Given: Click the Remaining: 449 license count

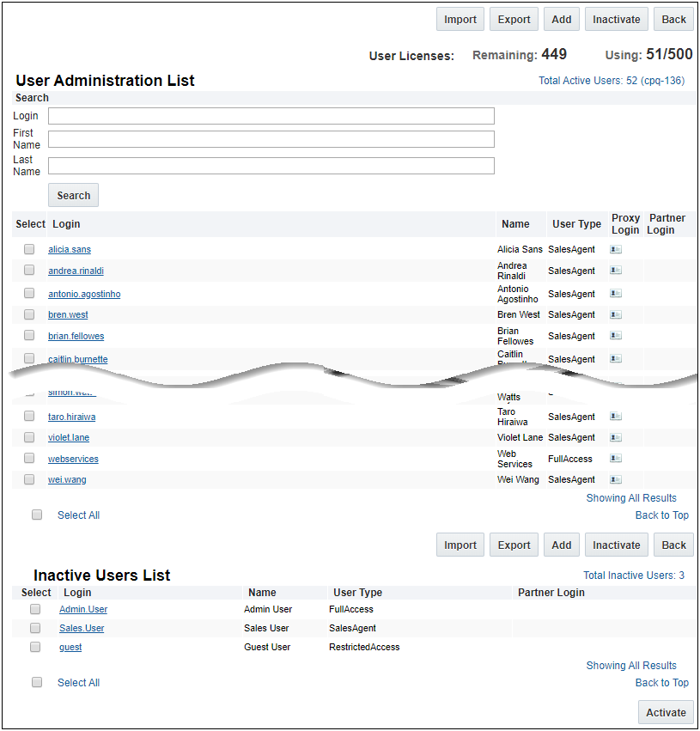Looking at the screenshot, I should click(x=520, y=54).
